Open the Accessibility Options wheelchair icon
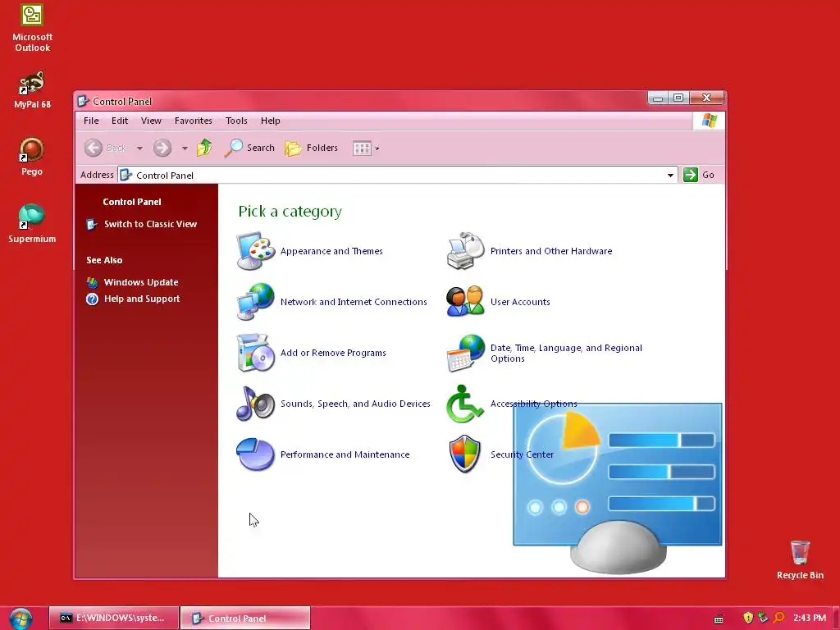This screenshot has height=630, width=840. [466, 404]
